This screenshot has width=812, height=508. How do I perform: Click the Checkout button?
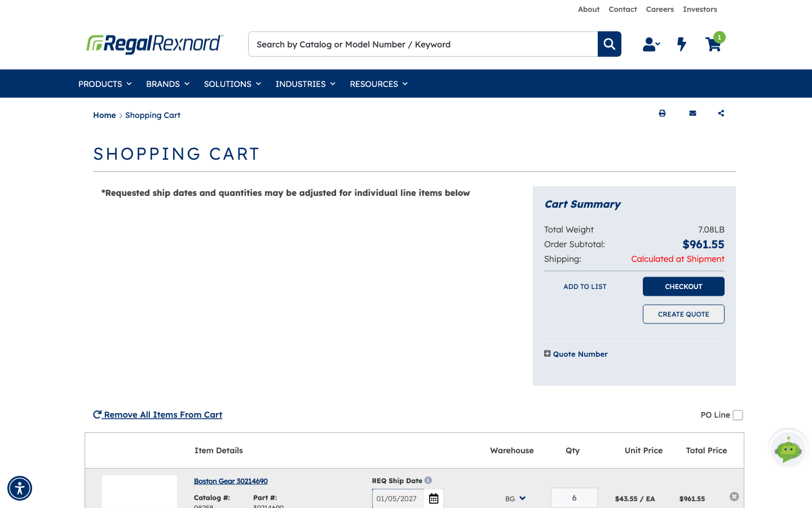(683, 287)
